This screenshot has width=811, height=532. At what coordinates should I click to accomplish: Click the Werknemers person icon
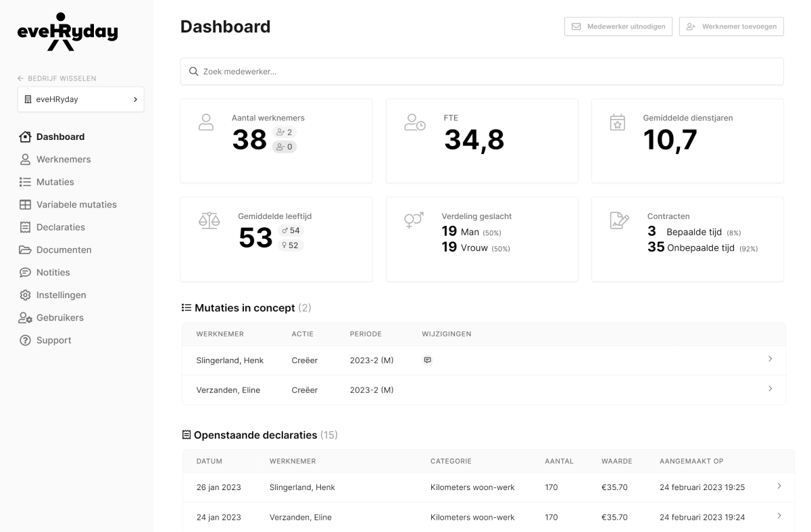click(26, 160)
